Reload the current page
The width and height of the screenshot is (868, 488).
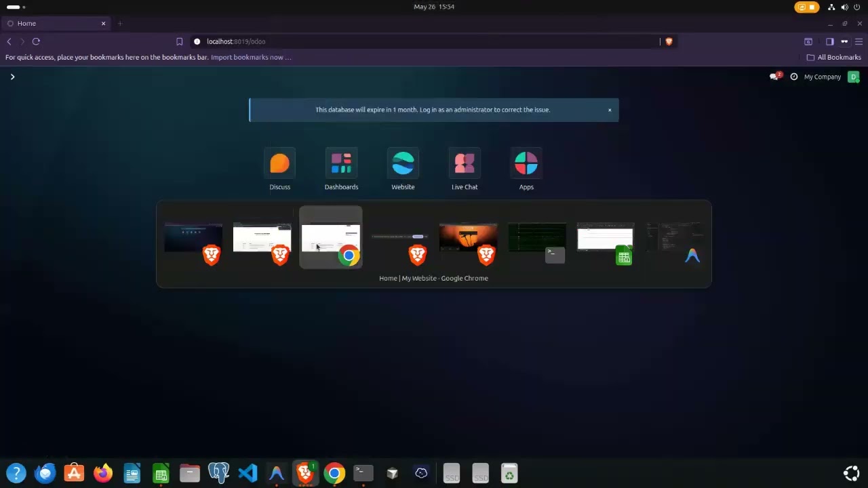(x=36, y=41)
